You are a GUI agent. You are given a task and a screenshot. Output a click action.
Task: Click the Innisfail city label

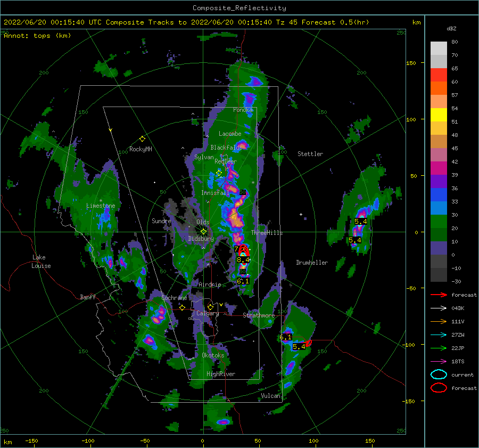pos(215,193)
